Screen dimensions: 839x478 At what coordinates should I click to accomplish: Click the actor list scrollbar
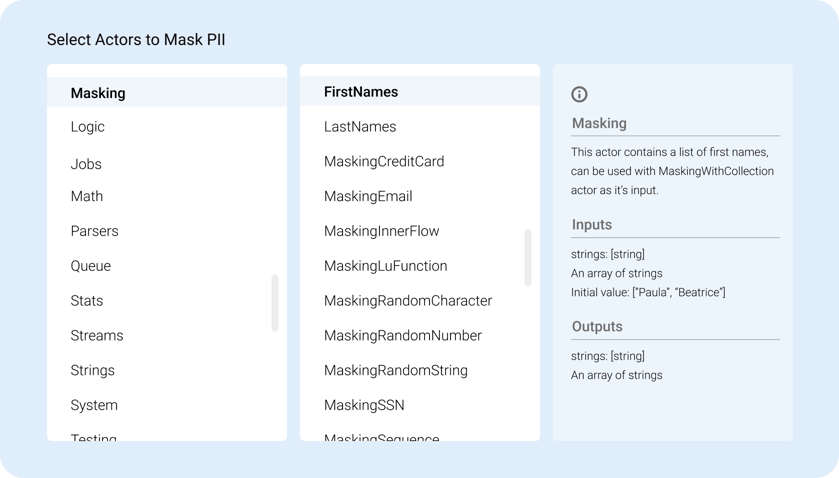point(528,258)
